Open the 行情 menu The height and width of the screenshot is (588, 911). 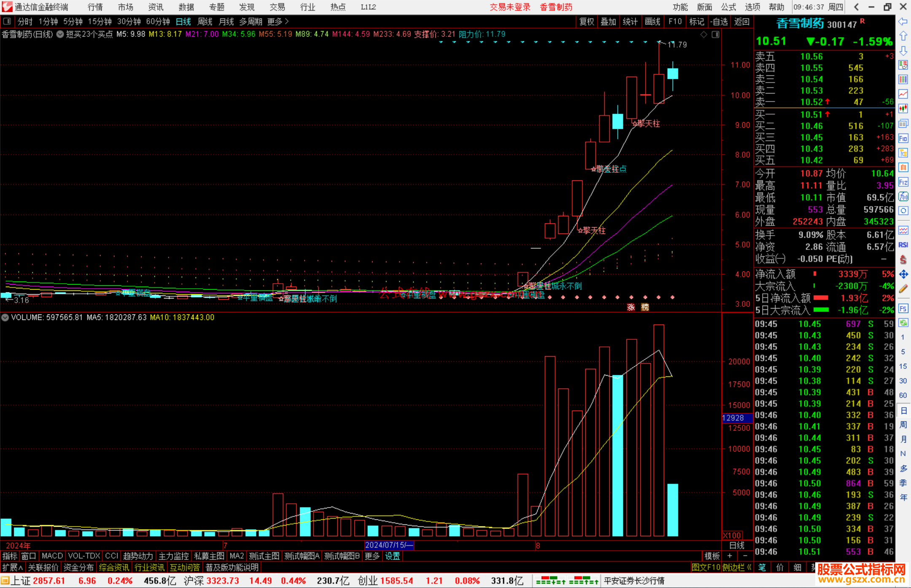pos(95,7)
